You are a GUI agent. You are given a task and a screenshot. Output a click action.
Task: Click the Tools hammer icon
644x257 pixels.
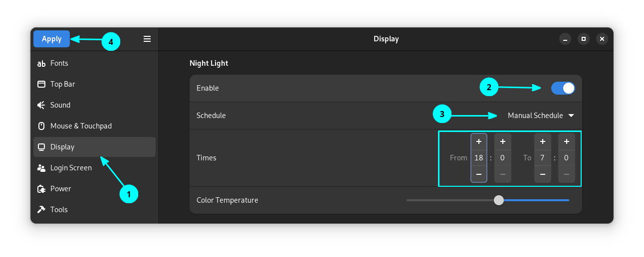[41, 210]
